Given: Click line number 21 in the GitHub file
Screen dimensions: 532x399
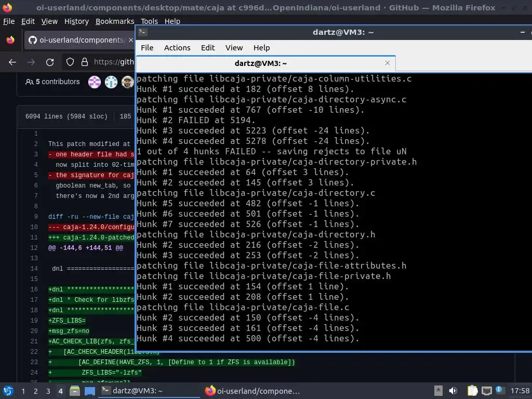Looking at the screenshot, I should coord(34,341).
